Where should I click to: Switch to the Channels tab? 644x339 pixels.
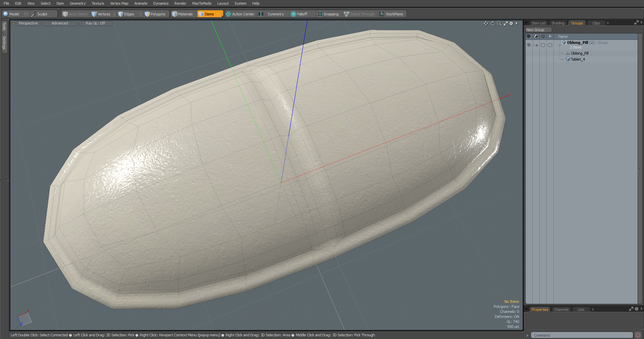coord(561,310)
